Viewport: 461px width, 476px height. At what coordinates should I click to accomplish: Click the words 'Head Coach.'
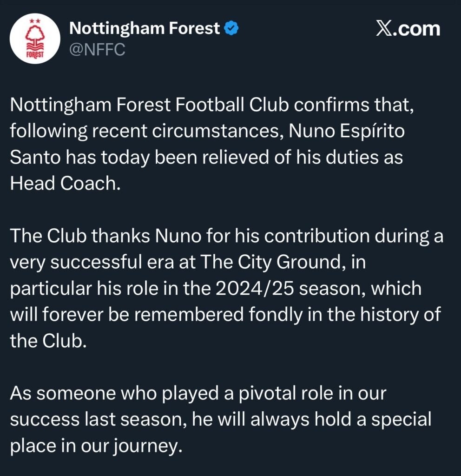coord(62,184)
